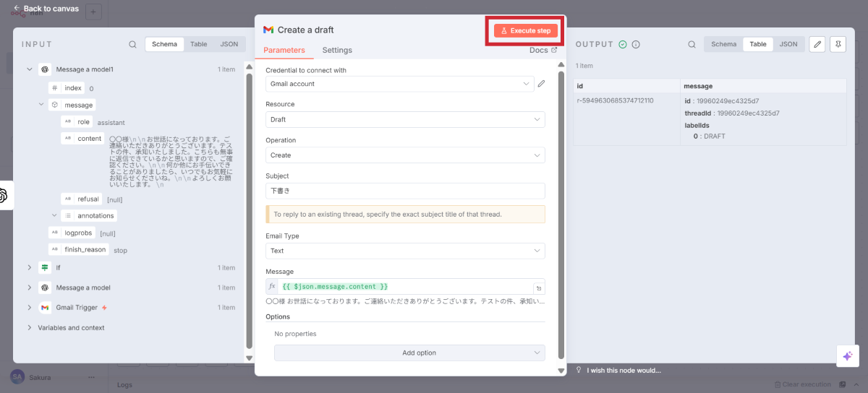Click the Execute step button
Screen dimensions: 868x393
pyautogui.click(x=526, y=30)
